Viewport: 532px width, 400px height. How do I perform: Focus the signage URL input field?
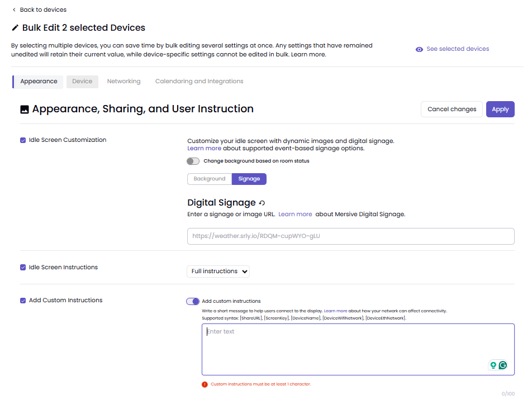point(351,236)
